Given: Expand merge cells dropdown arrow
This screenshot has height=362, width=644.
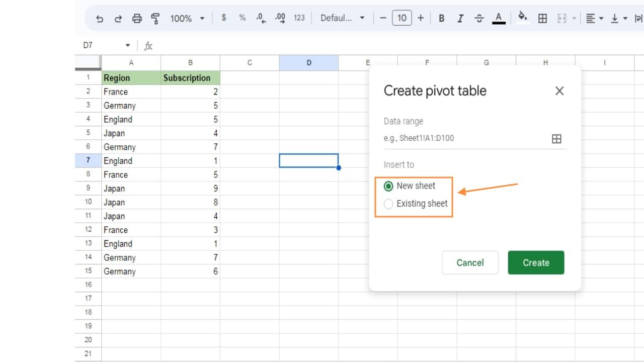Looking at the screenshot, I should 574,19.
